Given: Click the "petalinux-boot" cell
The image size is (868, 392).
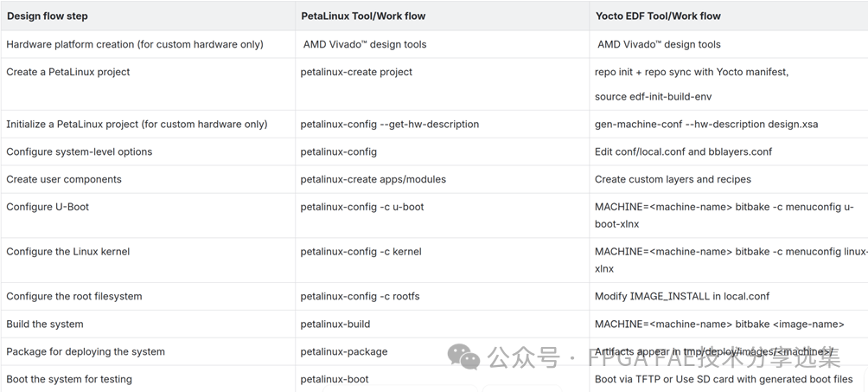Looking at the screenshot, I should point(335,379).
